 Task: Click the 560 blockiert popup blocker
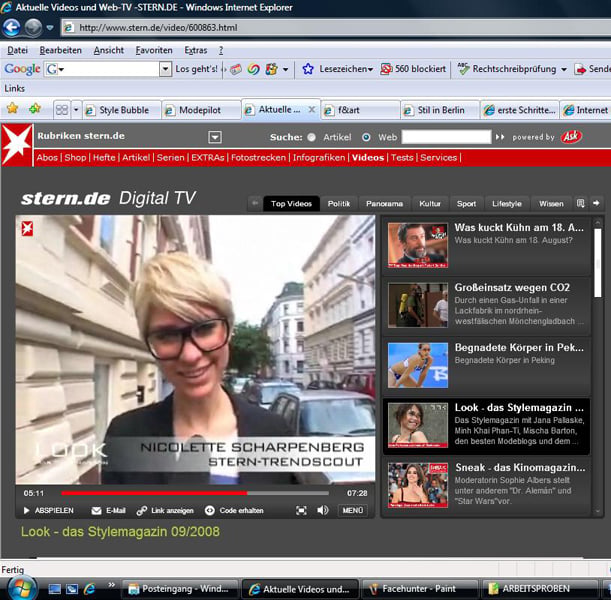(x=413, y=69)
